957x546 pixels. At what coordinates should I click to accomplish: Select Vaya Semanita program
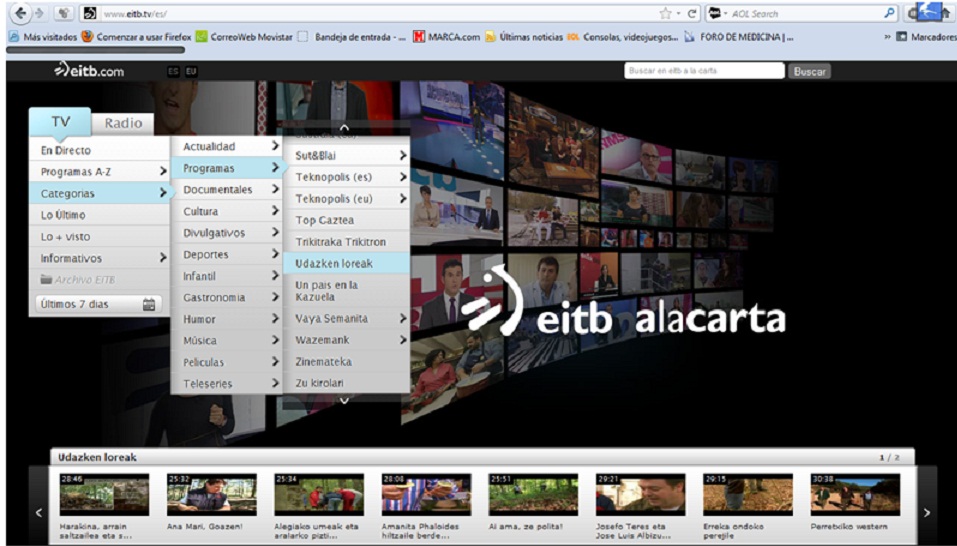(x=347, y=318)
